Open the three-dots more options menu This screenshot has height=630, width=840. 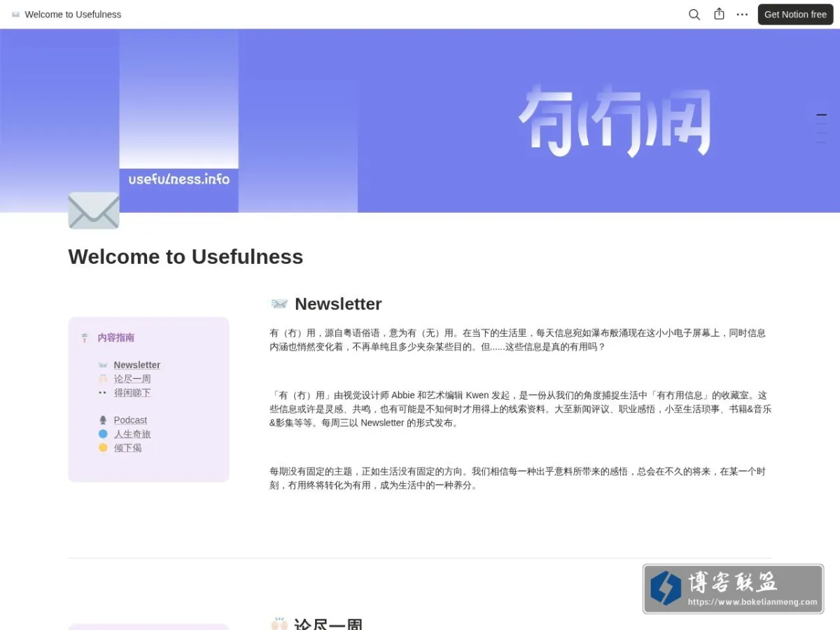pyautogui.click(x=742, y=14)
